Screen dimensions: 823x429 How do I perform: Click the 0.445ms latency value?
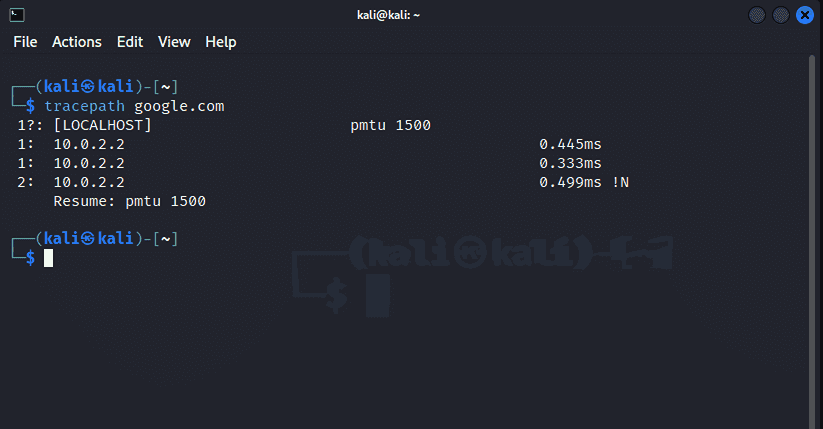pos(570,144)
